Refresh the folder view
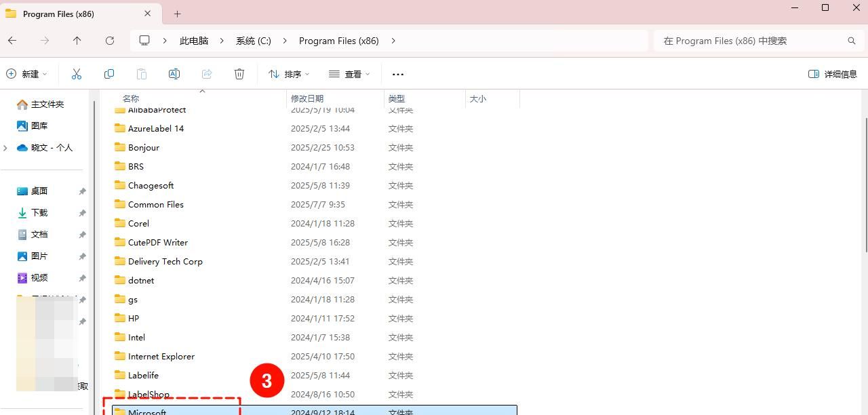This screenshot has height=415, width=868. 110,41
